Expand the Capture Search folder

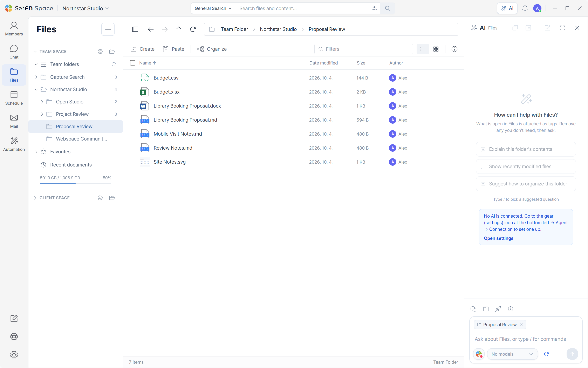pos(36,77)
